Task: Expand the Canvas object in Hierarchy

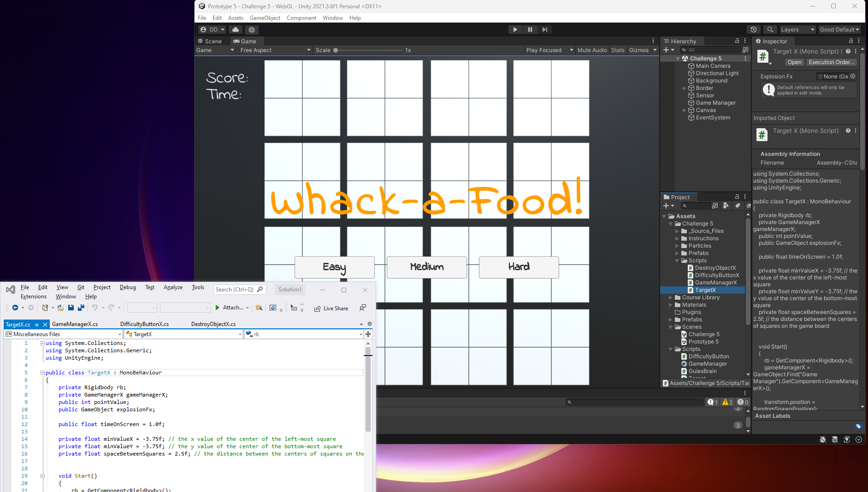Action: pos(685,110)
